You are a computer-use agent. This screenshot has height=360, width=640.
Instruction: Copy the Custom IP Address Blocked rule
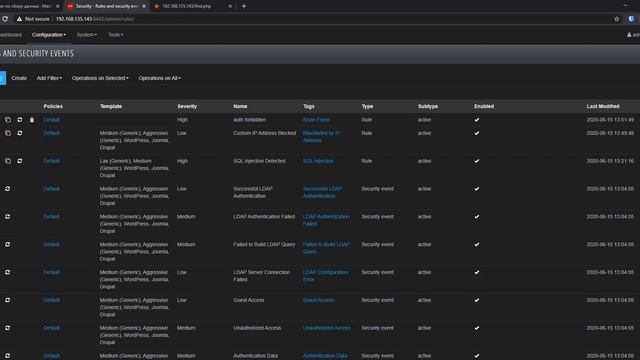[8, 133]
